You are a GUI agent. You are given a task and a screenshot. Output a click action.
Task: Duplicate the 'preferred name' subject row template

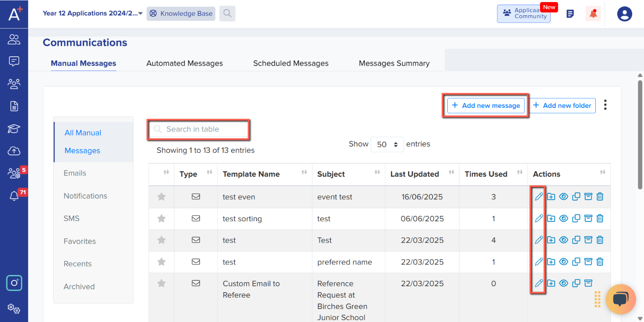pyautogui.click(x=576, y=262)
